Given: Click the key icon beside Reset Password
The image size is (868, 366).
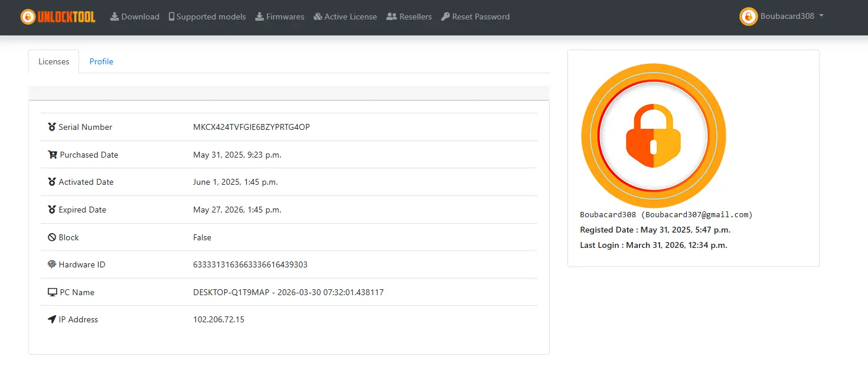Looking at the screenshot, I should pos(445,17).
